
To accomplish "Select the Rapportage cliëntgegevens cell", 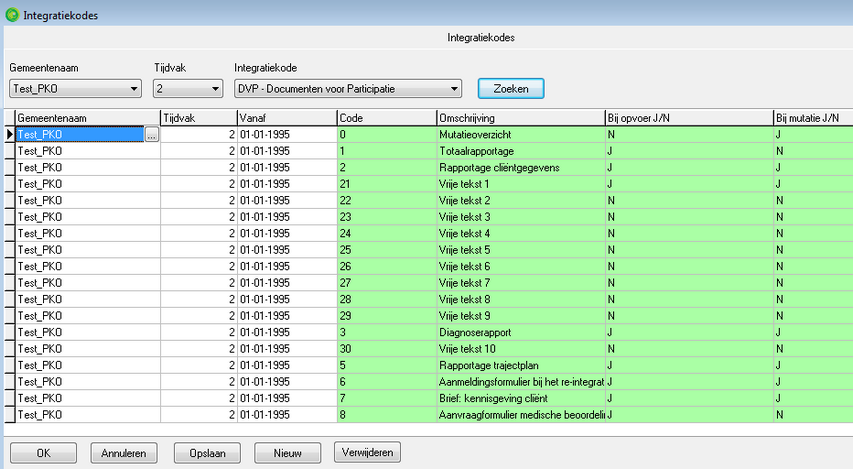I will (x=521, y=168).
